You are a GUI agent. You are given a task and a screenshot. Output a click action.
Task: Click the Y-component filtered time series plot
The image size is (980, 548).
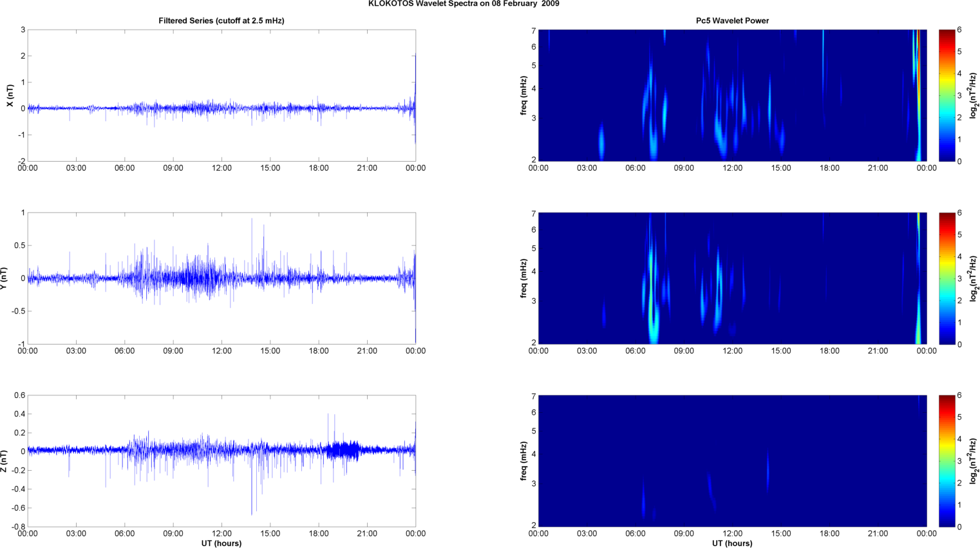click(221, 278)
